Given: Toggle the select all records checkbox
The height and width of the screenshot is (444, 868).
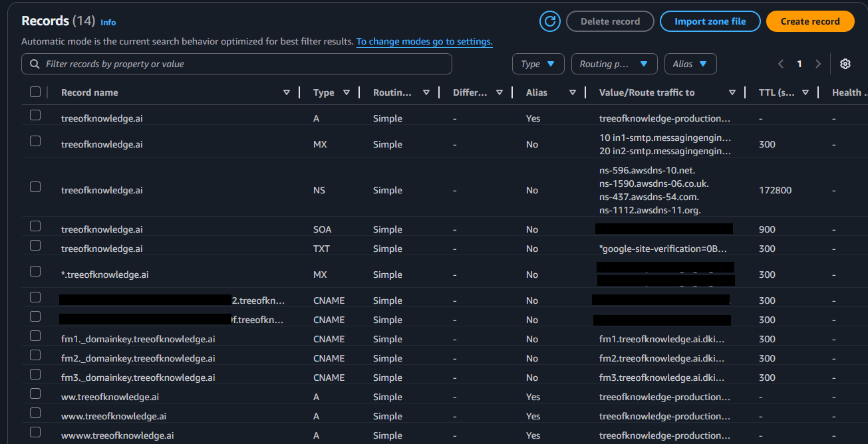Looking at the screenshot, I should (x=35, y=92).
